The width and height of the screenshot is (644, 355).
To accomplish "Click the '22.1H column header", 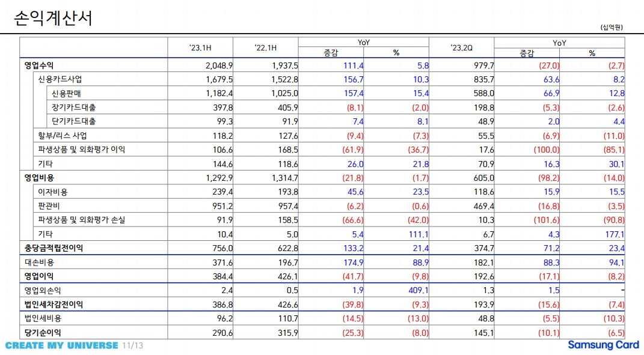I will tap(266, 48).
